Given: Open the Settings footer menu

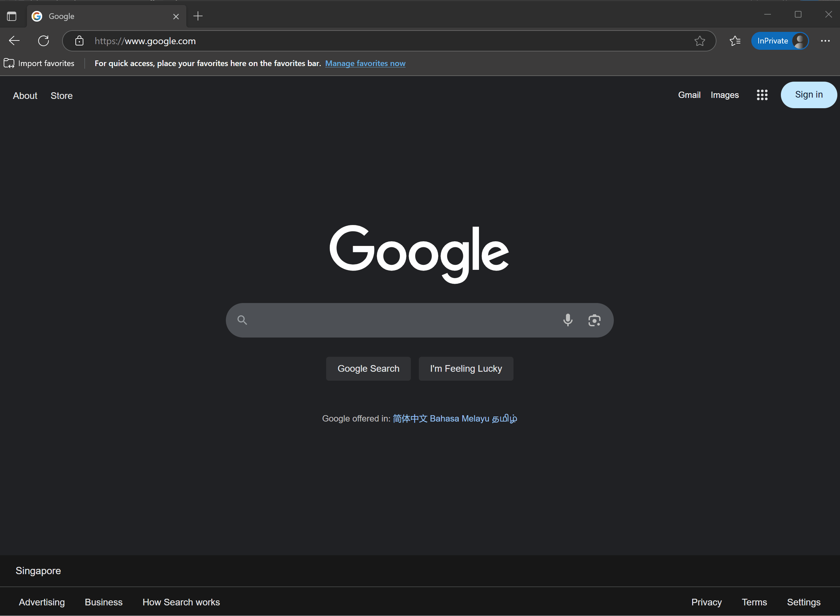Looking at the screenshot, I should pos(803,602).
